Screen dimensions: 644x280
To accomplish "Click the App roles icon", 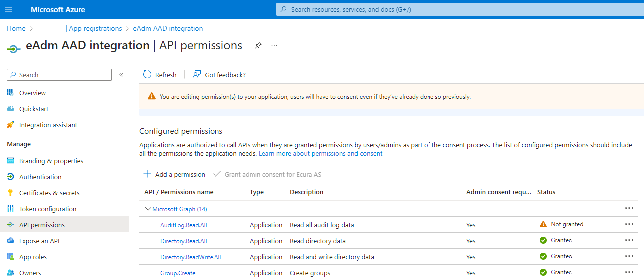I will click(10, 257).
